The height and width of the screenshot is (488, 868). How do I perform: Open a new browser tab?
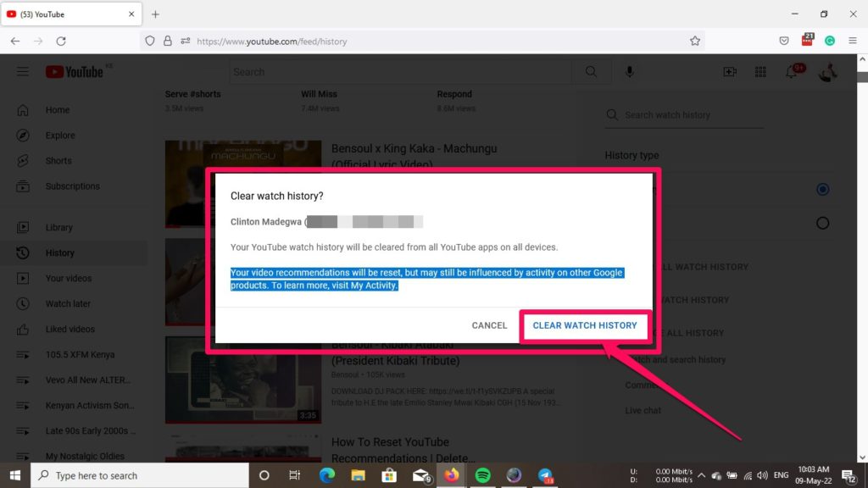[x=156, y=14]
